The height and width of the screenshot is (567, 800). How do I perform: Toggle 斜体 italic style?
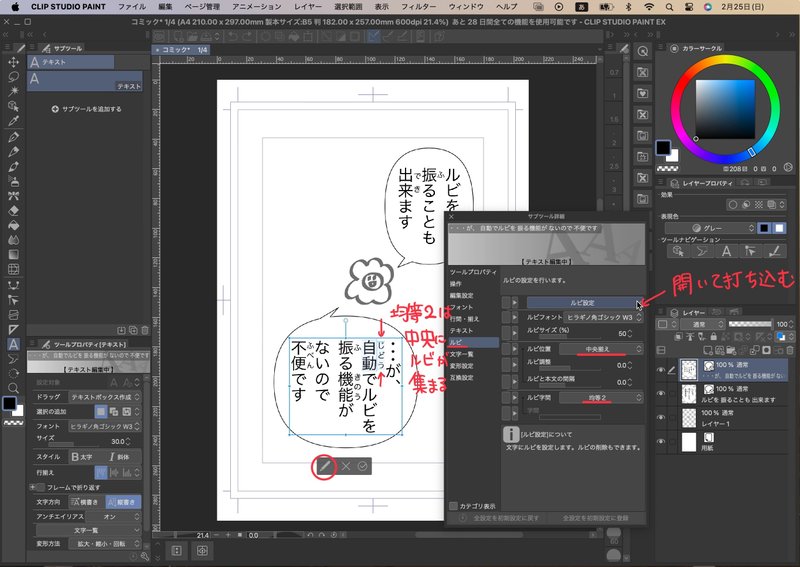click(x=120, y=457)
